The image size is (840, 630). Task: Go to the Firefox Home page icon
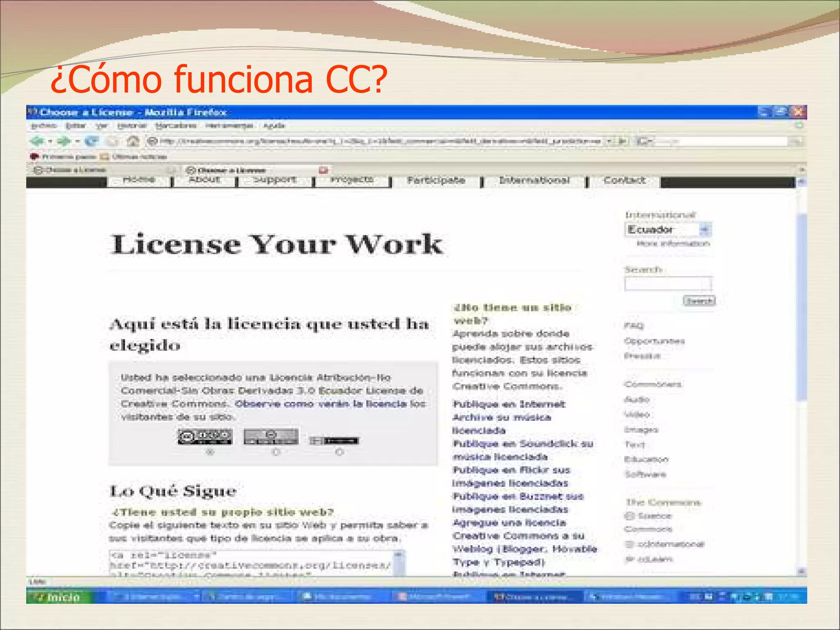pyautogui.click(x=132, y=141)
